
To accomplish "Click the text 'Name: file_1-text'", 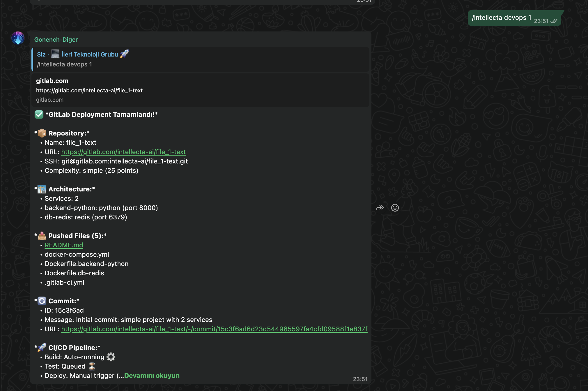I will pyautogui.click(x=70, y=142).
